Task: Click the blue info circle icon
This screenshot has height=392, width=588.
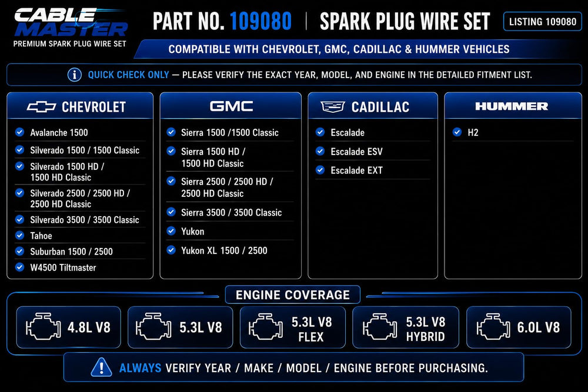Action: click(74, 75)
